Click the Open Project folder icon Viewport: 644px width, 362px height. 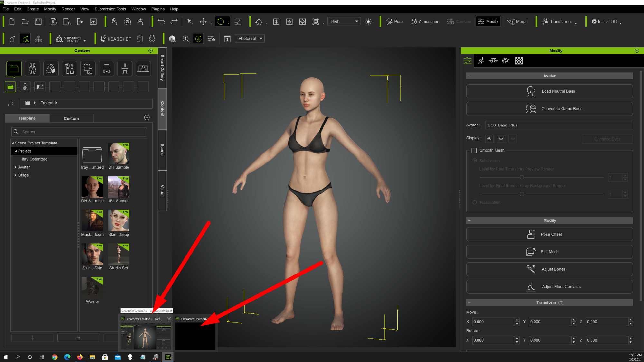(25, 22)
